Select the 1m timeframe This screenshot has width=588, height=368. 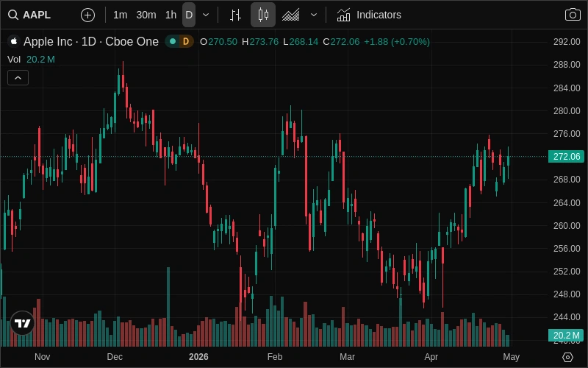(x=120, y=15)
